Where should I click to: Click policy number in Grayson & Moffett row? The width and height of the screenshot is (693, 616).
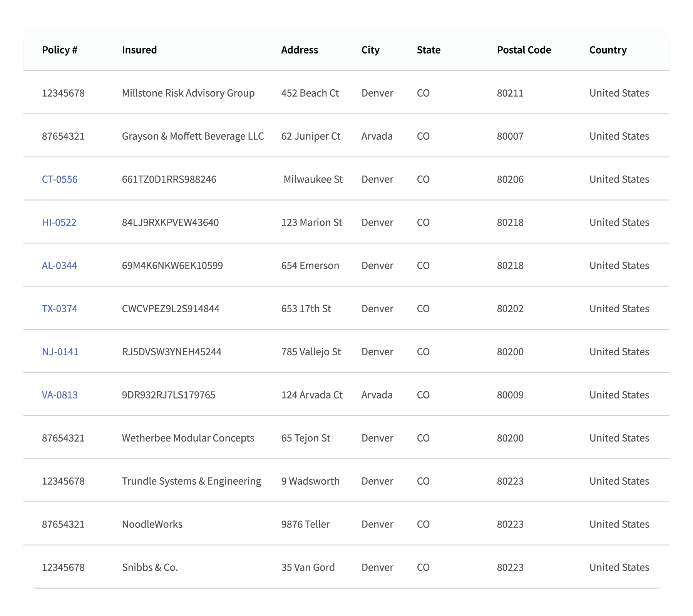(x=63, y=136)
